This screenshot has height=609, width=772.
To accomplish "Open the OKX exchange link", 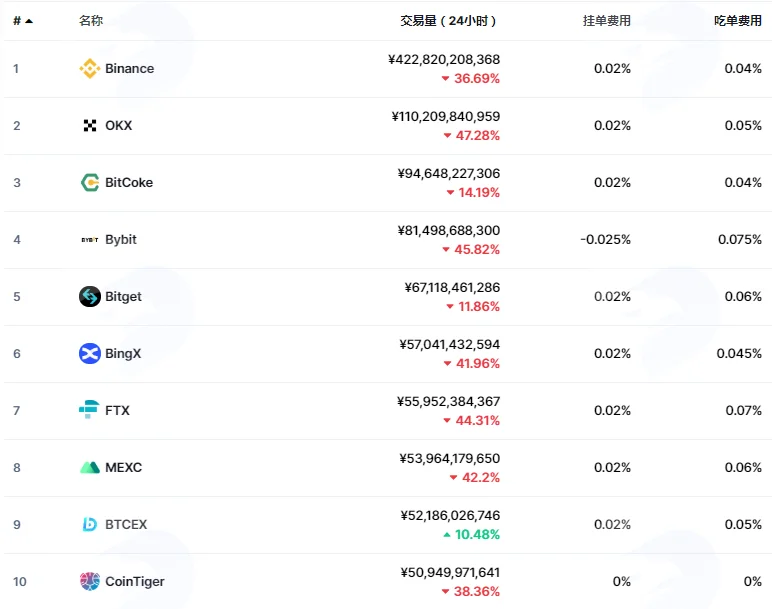I will tap(119, 126).
